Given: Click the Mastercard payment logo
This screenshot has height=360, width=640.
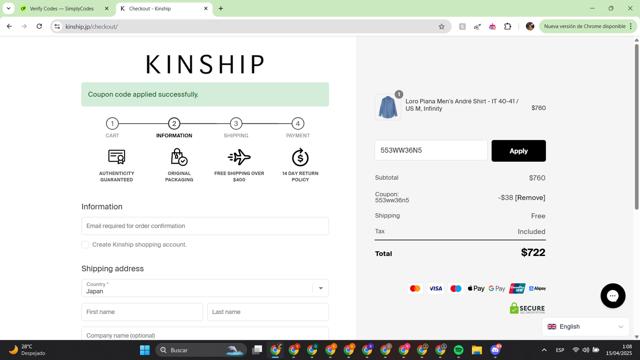Looking at the screenshot, I should [415, 289].
